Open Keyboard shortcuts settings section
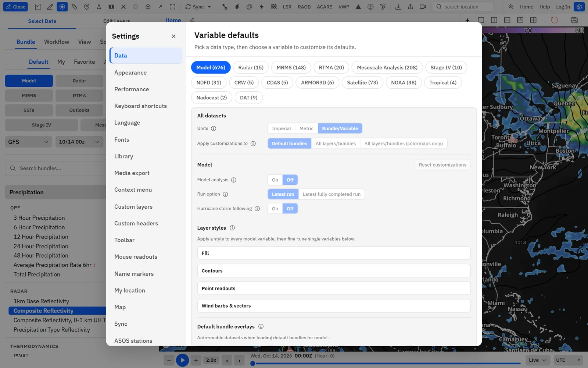588x368 pixels. coord(146,106)
